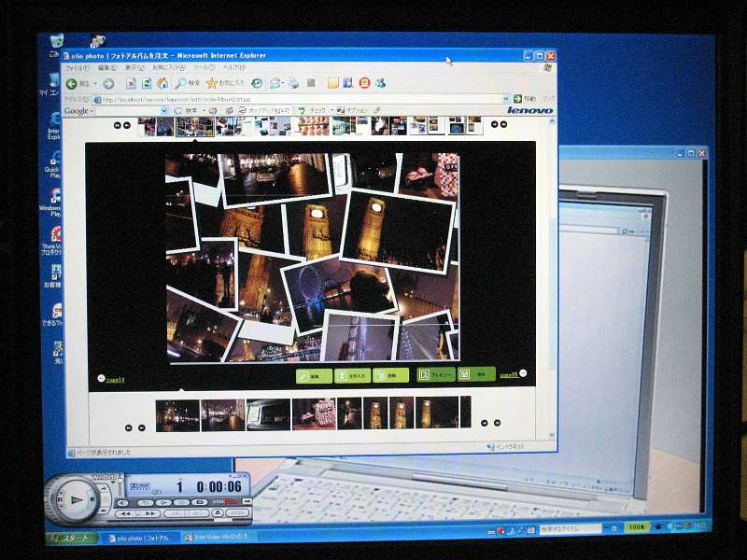The width and height of the screenshot is (747, 560).
Task: Open the 編集 menu in the menu bar
Action: click(106, 68)
